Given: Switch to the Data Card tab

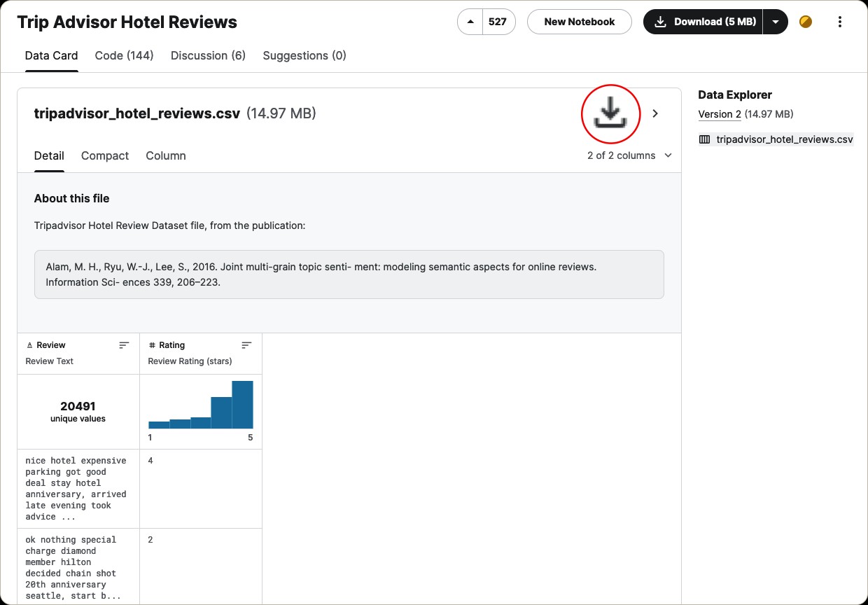Looking at the screenshot, I should click(x=51, y=55).
